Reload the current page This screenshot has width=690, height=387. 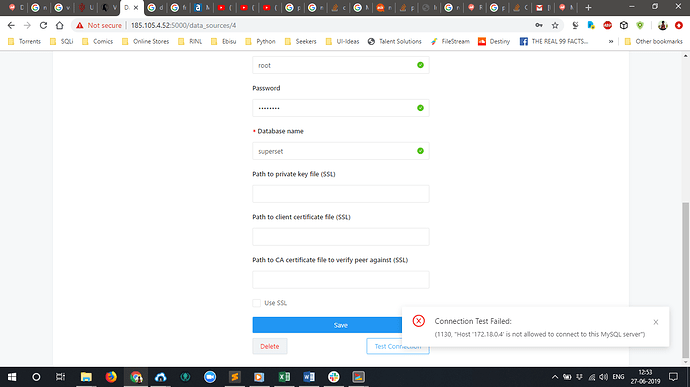[x=43, y=26]
